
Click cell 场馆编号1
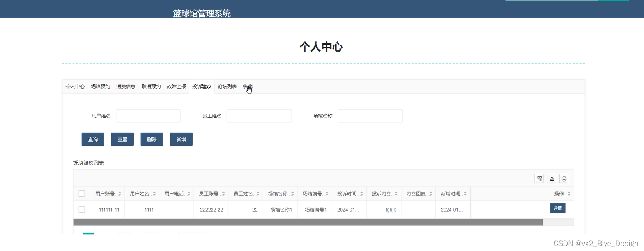pos(315,210)
